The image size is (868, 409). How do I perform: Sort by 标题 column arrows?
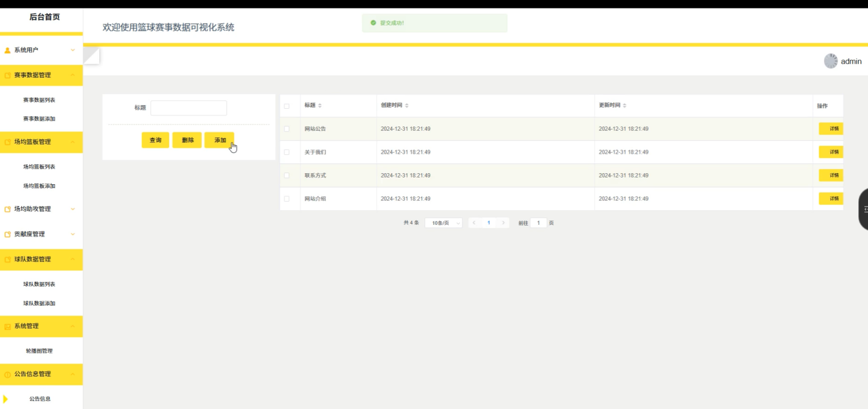click(x=320, y=106)
